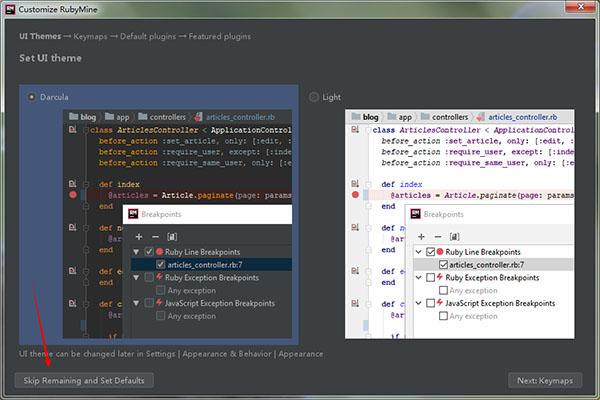The height and width of the screenshot is (400, 600).
Task: Click 'Any exception' under Ruby Exception, Light preview
Action: [473, 291]
